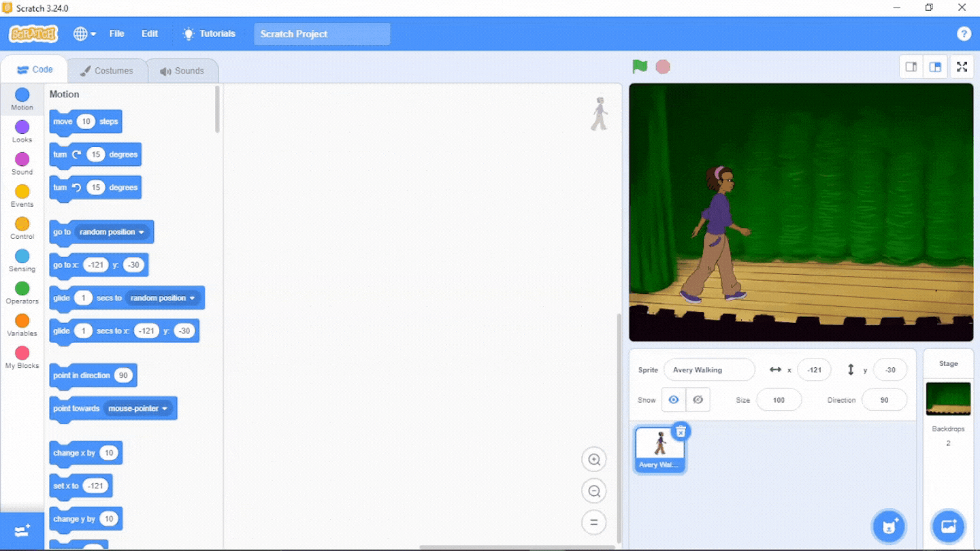
Task: Delete the Avery Walking sprite with trash icon
Action: [681, 431]
